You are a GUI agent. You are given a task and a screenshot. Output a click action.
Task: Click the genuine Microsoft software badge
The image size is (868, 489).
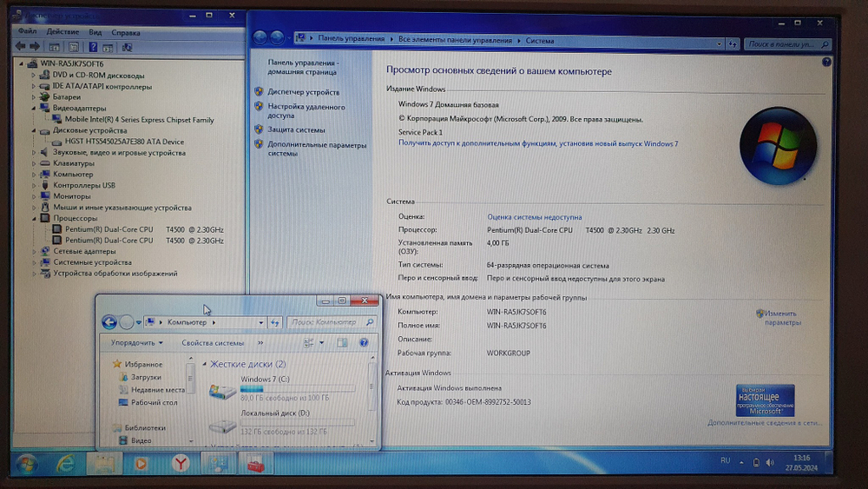tap(765, 400)
